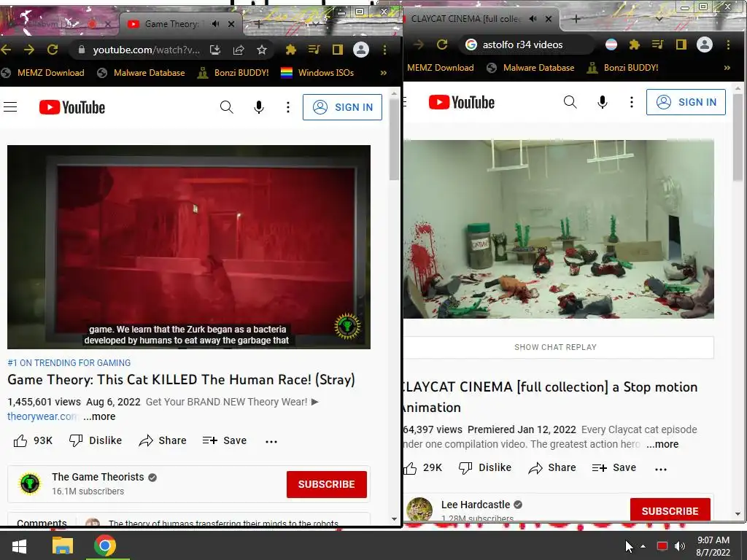Image resolution: width=747 pixels, height=560 pixels.
Task: Click the YouTube logo in left window
Action: click(72, 107)
